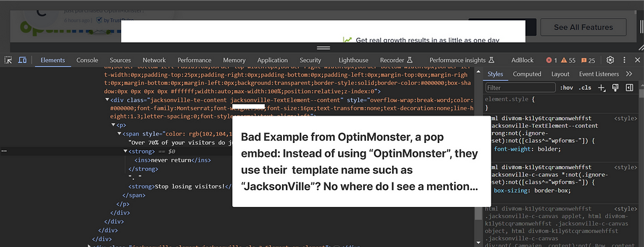Image resolution: width=644 pixels, height=247 pixels.
Task: Select the "Over 70% of your visitors" text node
Action: coord(180,142)
